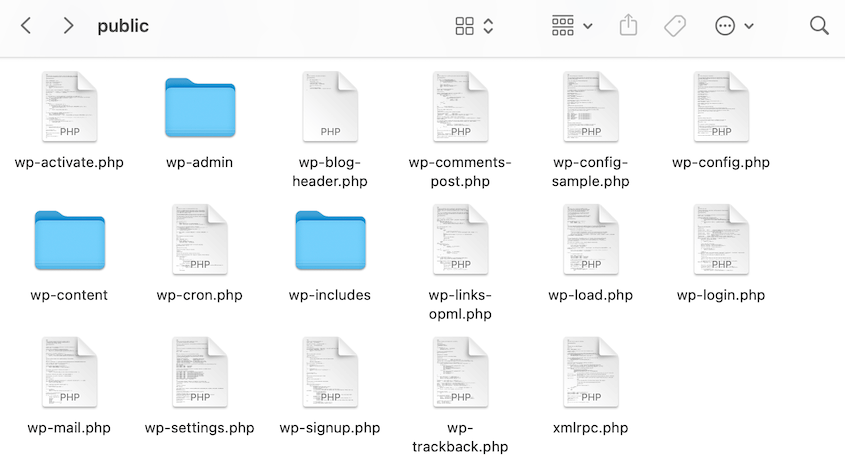Open the More actions ellipsis icon
The width and height of the screenshot is (845, 467).
click(725, 25)
